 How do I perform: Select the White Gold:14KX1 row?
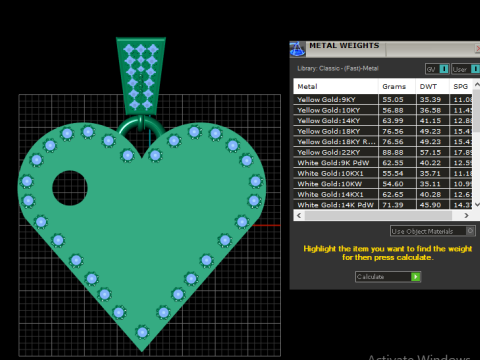(x=383, y=194)
